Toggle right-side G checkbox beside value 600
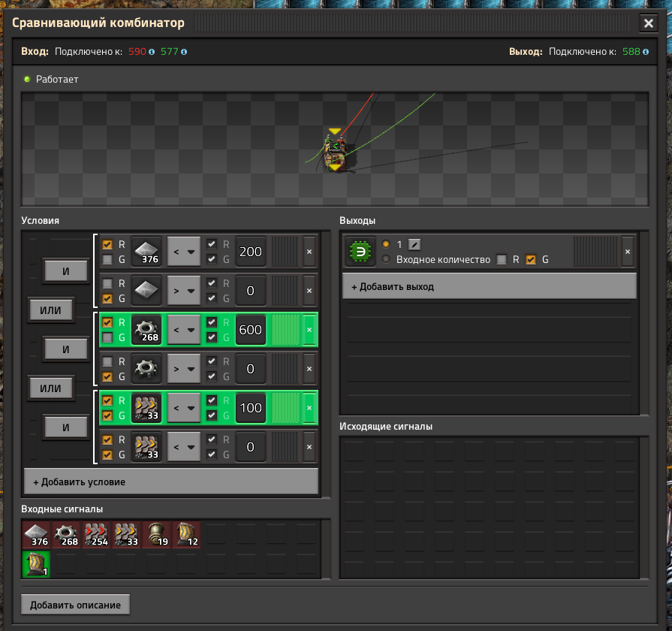672x631 pixels. 212,337
